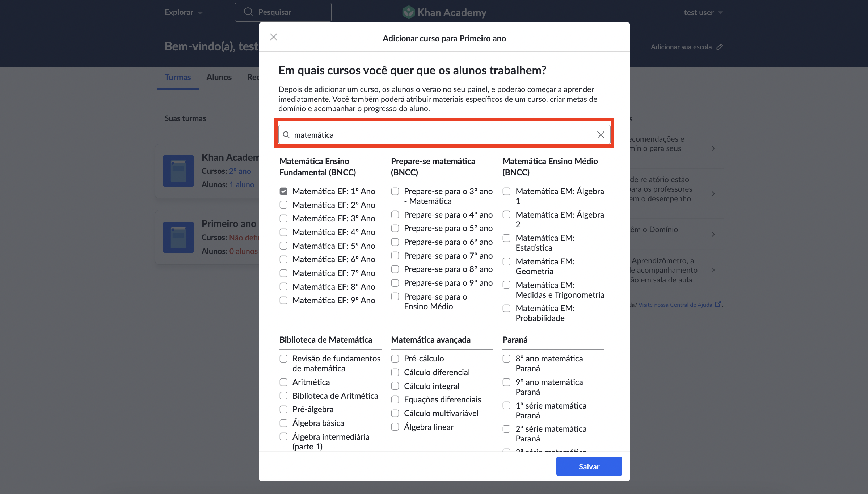Select Álgebra básica course
The image size is (868, 494).
pos(283,423)
